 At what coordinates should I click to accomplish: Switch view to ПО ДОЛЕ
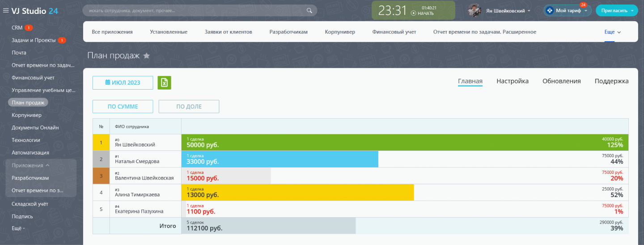(189, 107)
